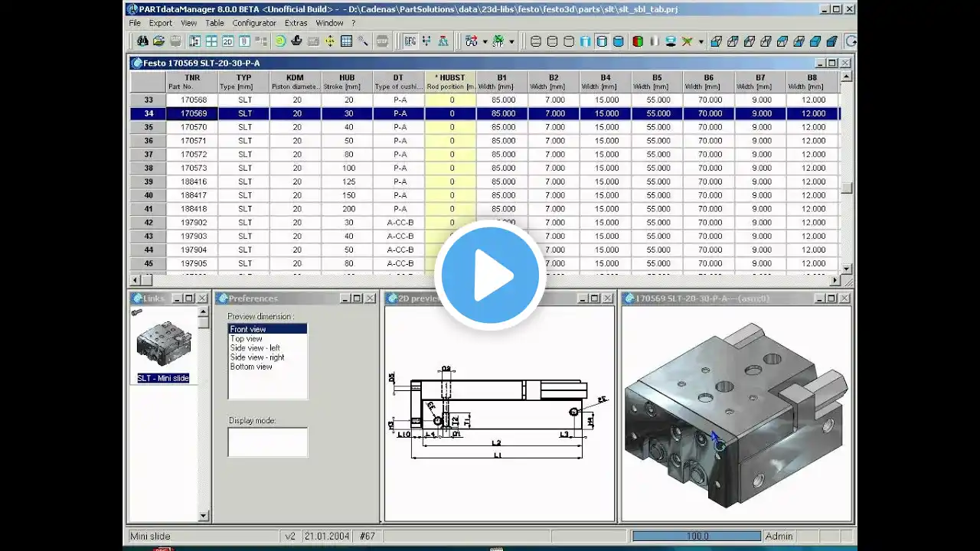
Task: Toggle the light blue transparent cylinder mode
Action: (585, 41)
